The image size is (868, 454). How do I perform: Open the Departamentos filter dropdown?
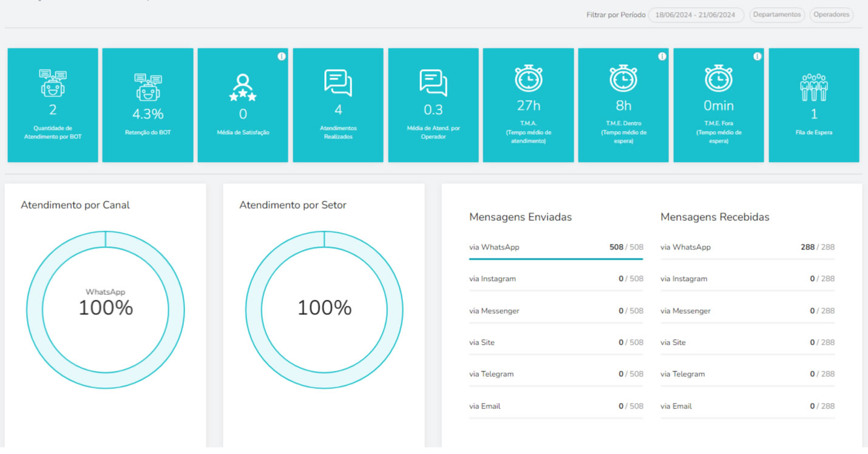pos(777,15)
